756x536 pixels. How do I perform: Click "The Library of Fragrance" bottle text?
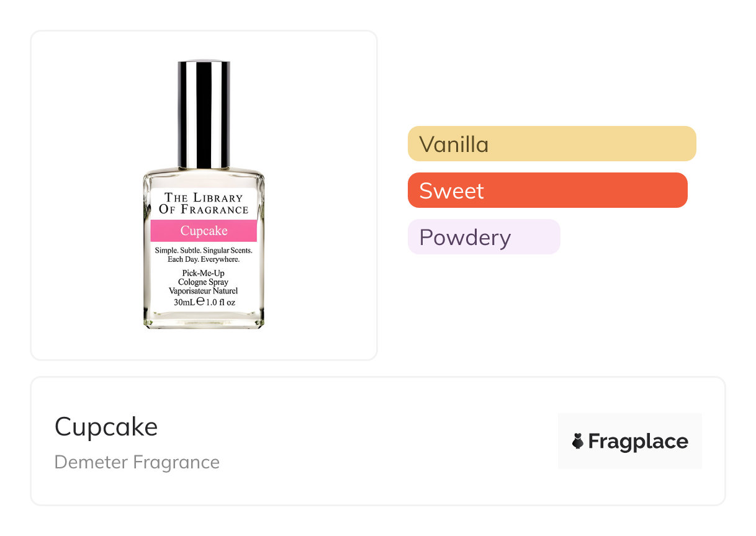coord(204,203)
